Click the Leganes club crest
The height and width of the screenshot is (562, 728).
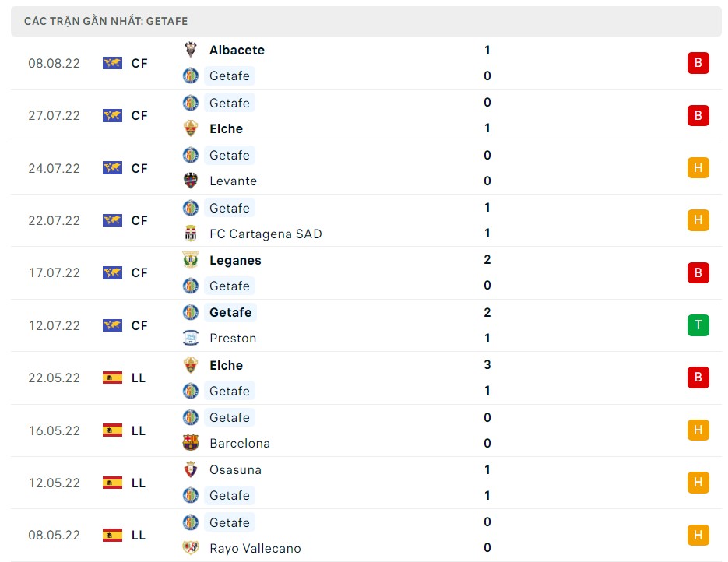click(x=191, y=260)
